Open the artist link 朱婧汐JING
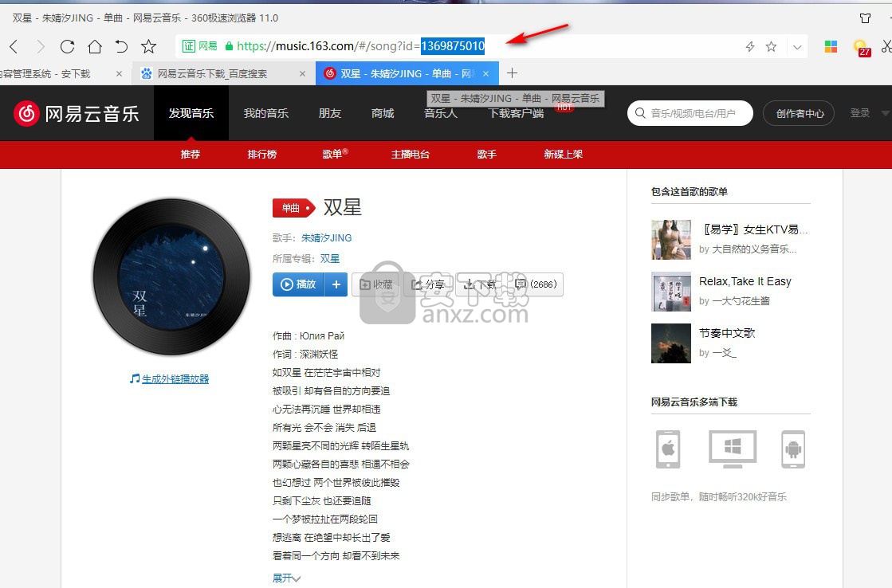This screenshot has width=892, height=588. click(x=327, y=237)
